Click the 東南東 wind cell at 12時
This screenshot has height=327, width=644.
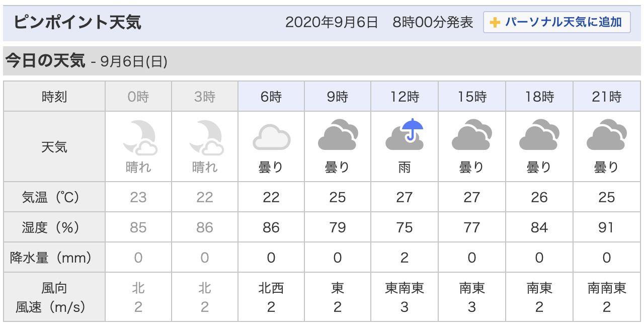(405, 297)
